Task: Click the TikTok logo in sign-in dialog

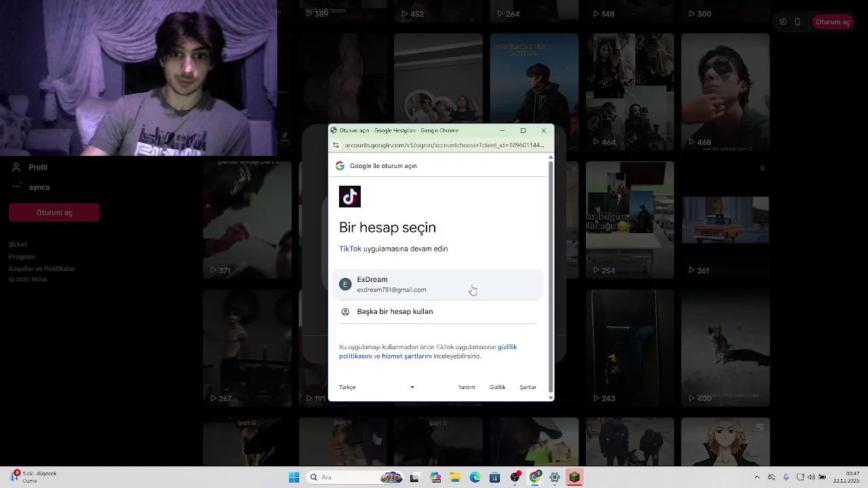Action: [x=350, y=197]
